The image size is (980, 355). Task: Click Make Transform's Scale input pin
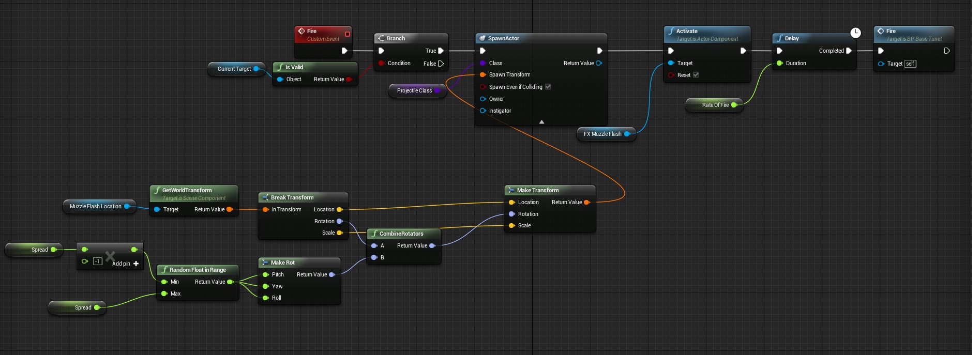click(511, 225)
